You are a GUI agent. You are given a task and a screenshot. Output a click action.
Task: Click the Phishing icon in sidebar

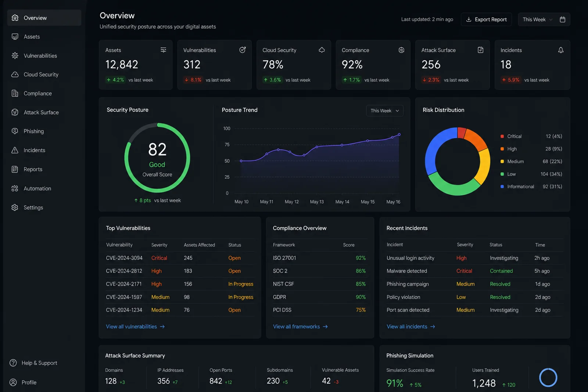(x=15, y=131)
